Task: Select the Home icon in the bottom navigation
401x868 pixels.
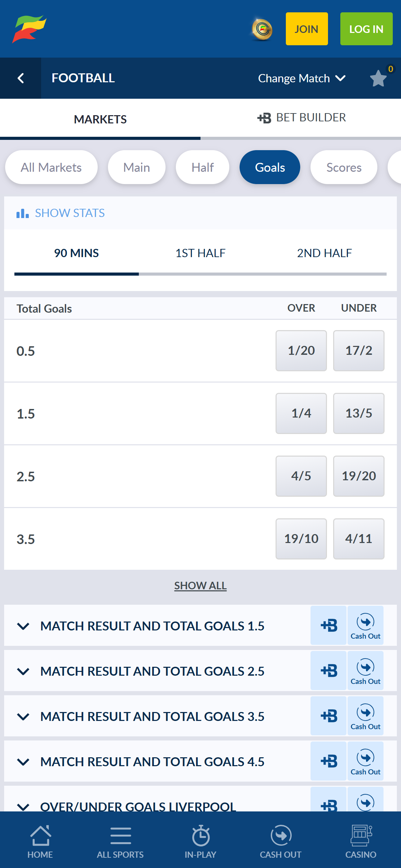Action: [40, 836]
